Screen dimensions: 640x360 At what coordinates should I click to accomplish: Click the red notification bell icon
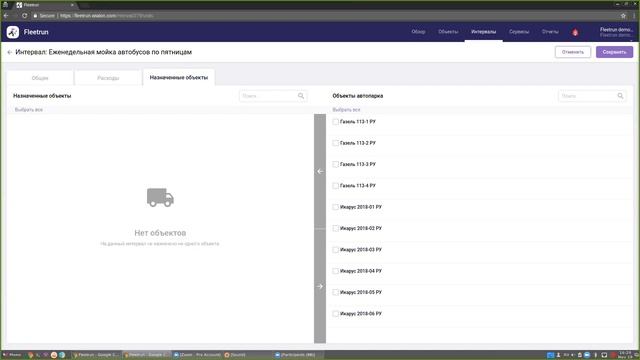click(x=575, y=32)
